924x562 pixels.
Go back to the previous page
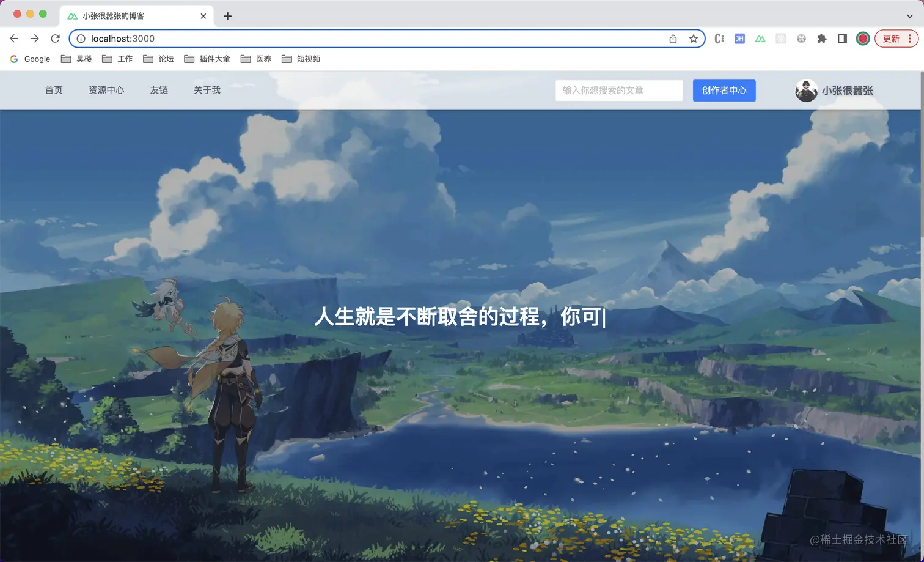click(14, 39)
